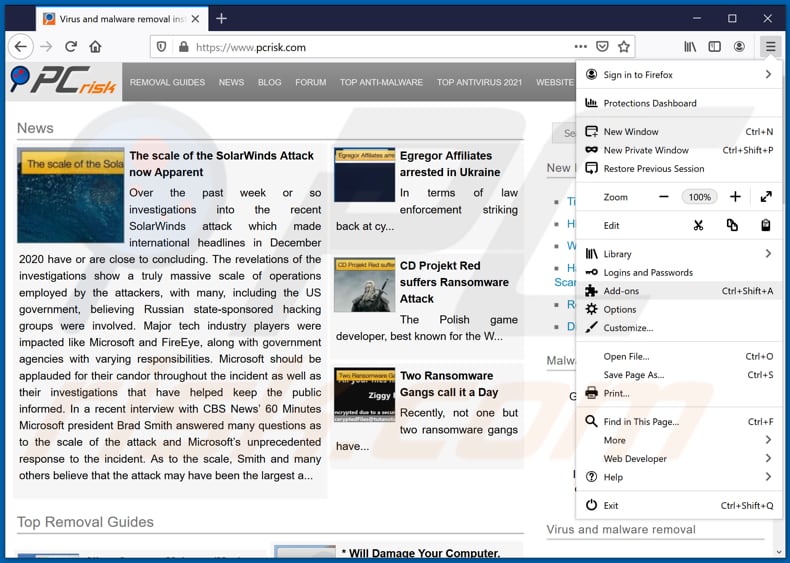Open FORUM navigation tab
Screen dimensions: 790x563
tap(310, 82)
